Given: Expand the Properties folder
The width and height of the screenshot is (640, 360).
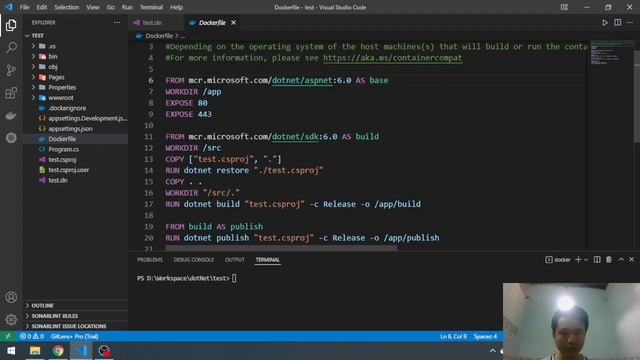Looking at the screenshot, I should [33, 87].
